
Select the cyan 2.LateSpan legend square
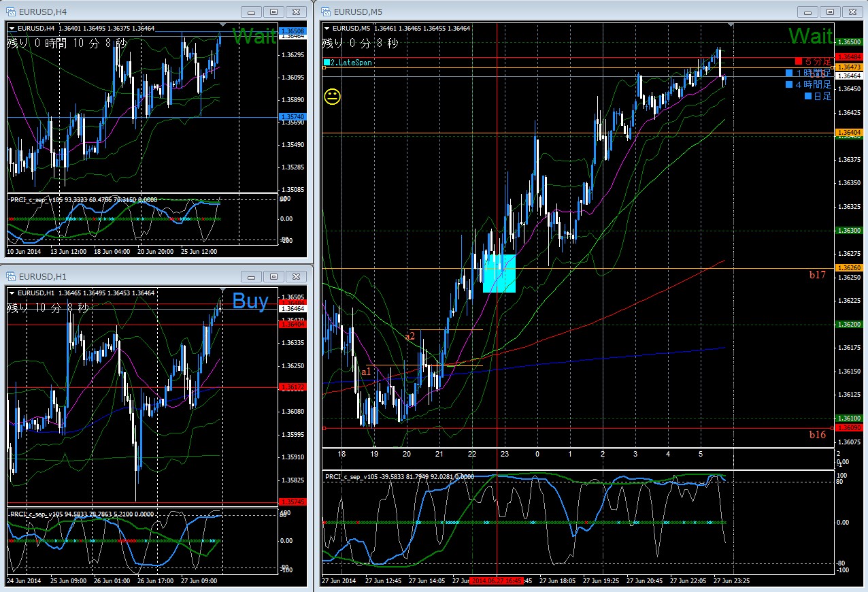pyautogui.click(x=327, y=62)
